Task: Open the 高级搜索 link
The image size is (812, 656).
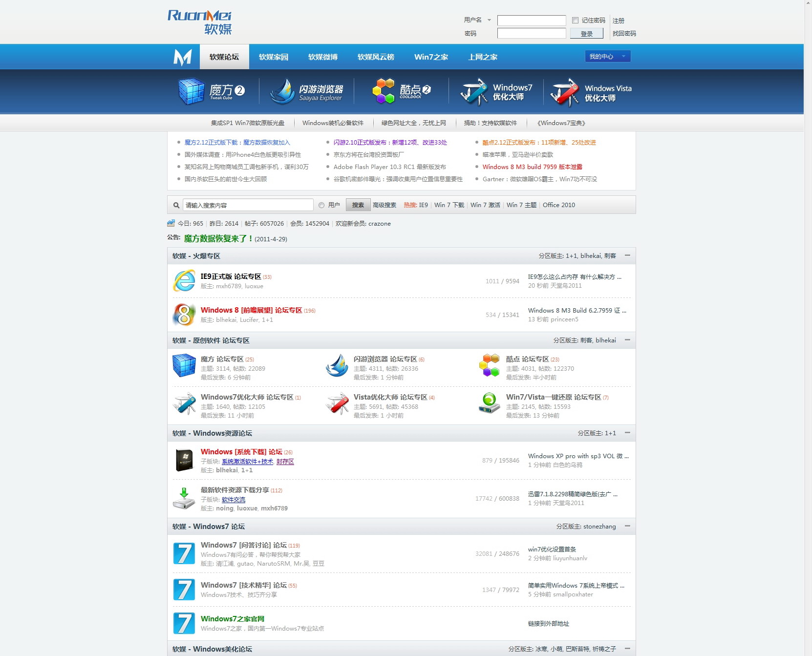Action: tap(385, 205)
